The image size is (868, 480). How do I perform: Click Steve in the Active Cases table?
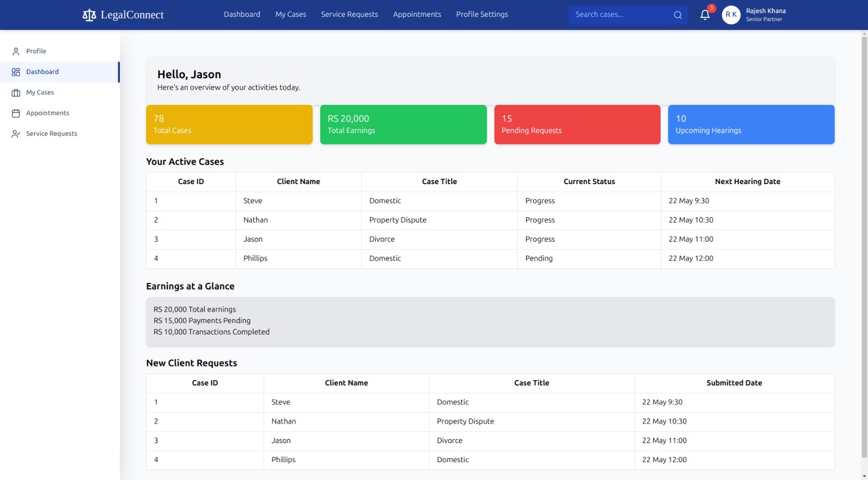click(253, 201)
